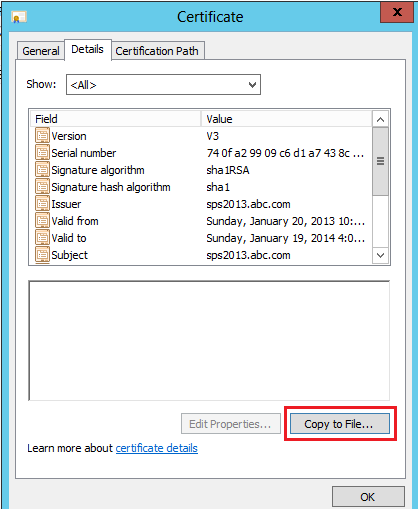Click inside the empty field value details box
The width and height of the screenshot is (418, 509).
[x=209, y=340]
